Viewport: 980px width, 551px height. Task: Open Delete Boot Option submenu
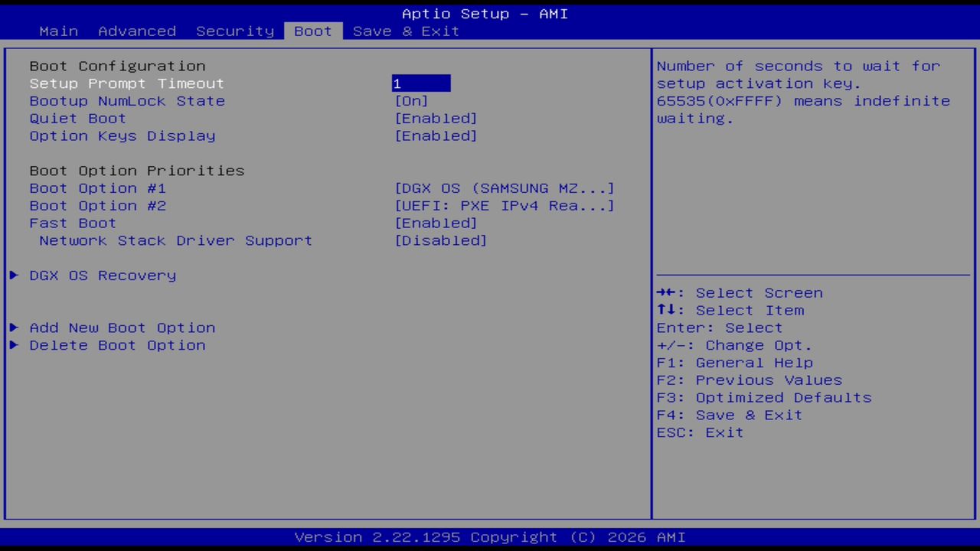(117, 345)
